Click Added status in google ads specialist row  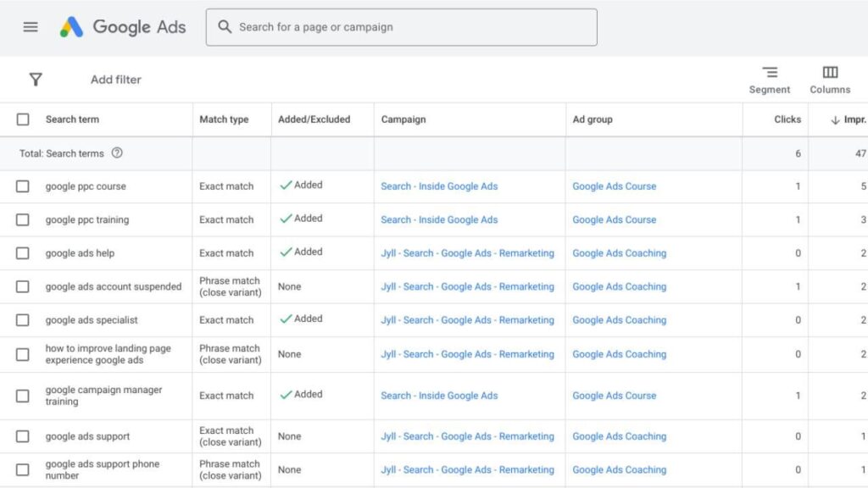coord(301,319)
